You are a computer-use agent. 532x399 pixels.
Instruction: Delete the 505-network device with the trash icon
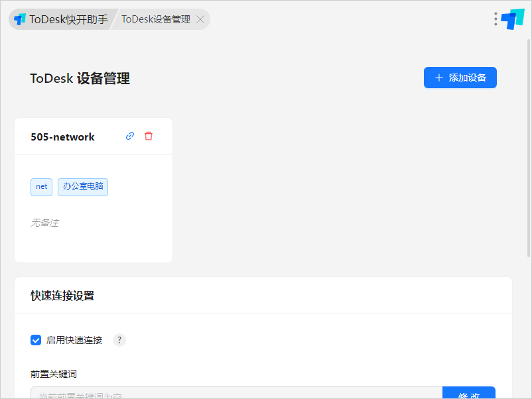click(149, 136)
